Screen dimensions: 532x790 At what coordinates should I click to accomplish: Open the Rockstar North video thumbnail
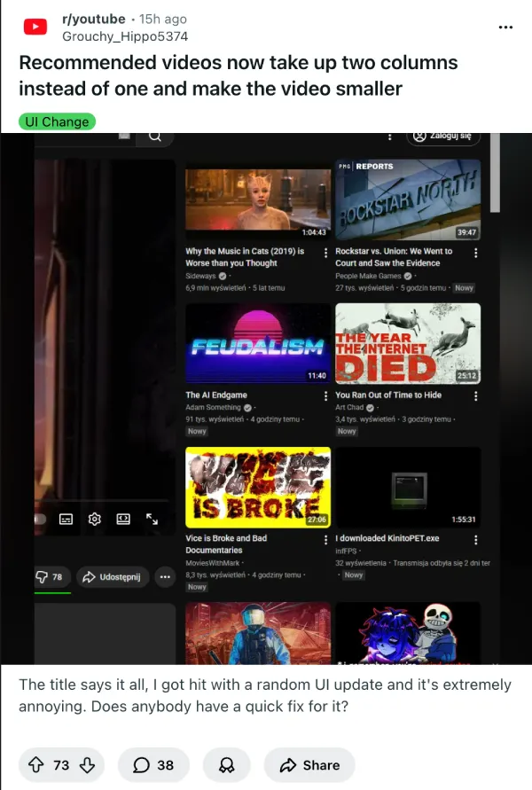tap(408, 199)
